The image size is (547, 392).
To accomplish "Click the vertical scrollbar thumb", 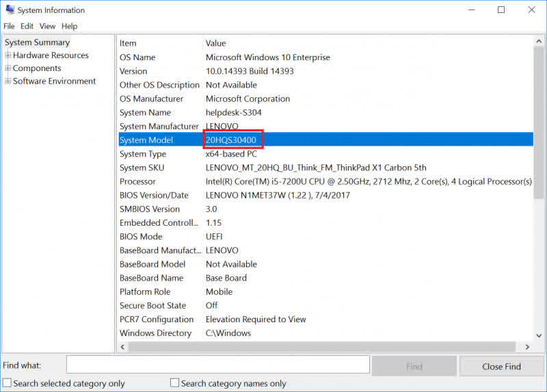I will coord(539,123).
